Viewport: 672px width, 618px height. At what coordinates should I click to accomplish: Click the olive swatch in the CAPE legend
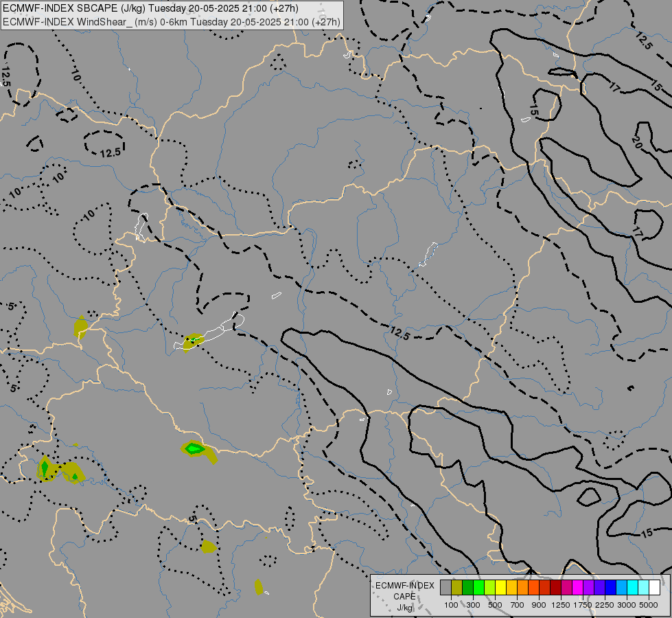coord(457,587)
